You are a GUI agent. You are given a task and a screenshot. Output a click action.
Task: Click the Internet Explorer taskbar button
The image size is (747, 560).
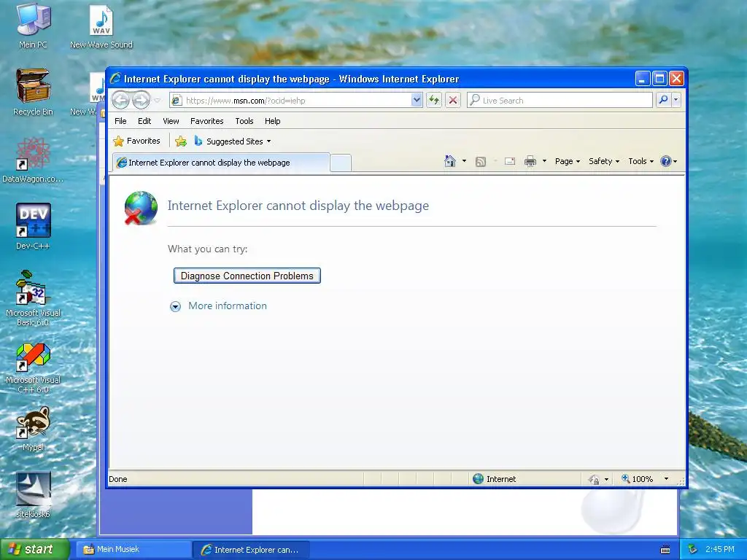252,550
